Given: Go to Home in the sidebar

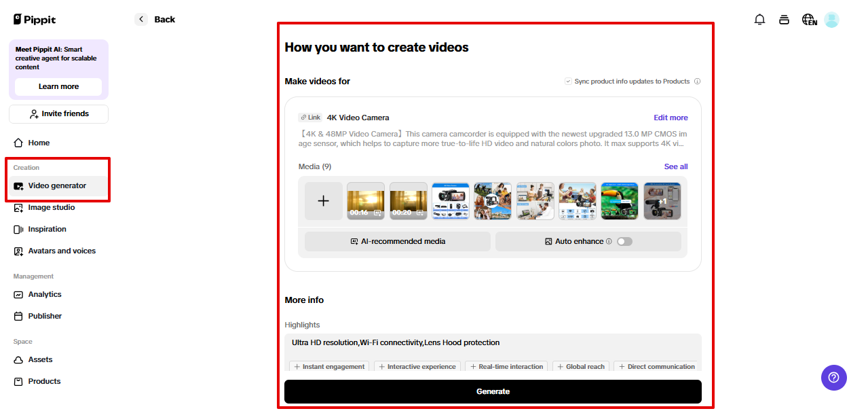Looking at the screenshot, I should pos(39,143).
